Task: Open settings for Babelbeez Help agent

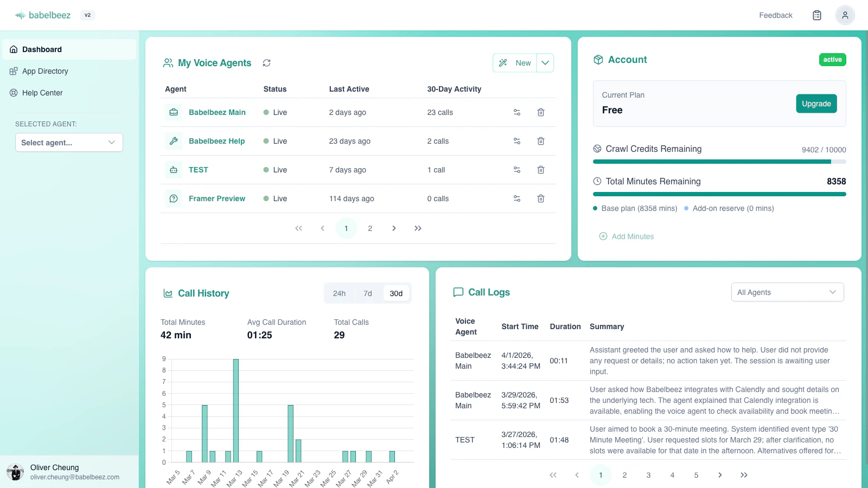Action: (517, 141)
